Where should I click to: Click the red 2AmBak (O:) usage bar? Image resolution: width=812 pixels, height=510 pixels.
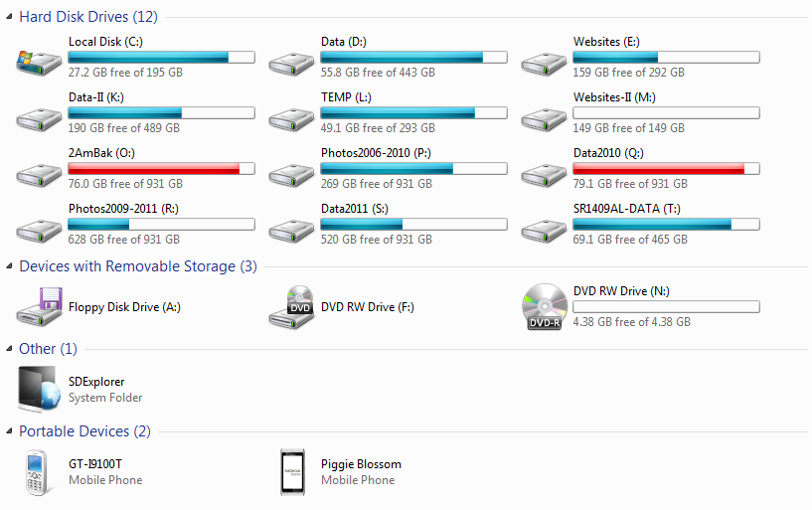161,169
